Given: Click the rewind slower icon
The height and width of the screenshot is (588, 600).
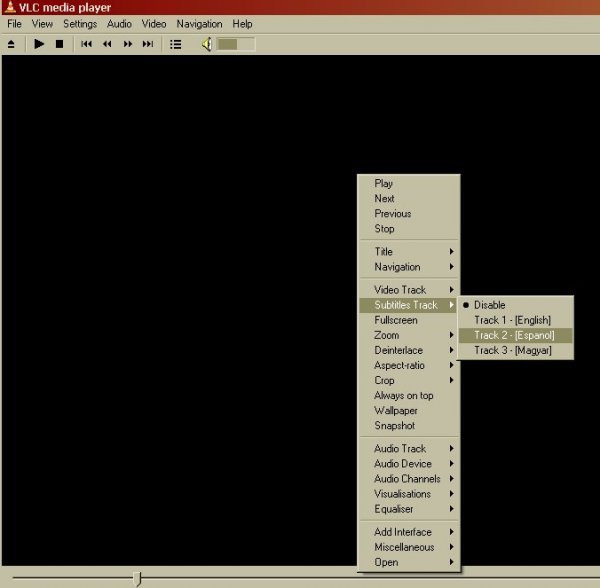Looking at the screenshot, I should [107, 44].
